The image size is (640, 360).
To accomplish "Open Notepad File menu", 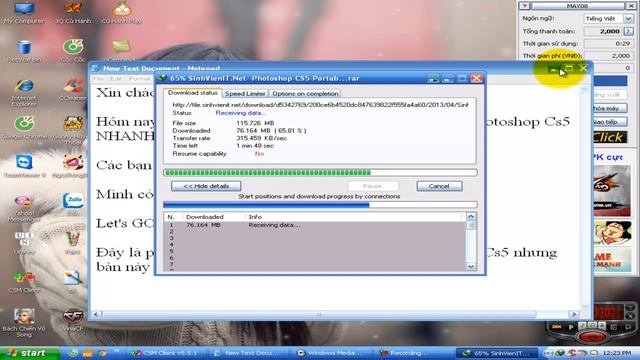I will tap(98, 78).
